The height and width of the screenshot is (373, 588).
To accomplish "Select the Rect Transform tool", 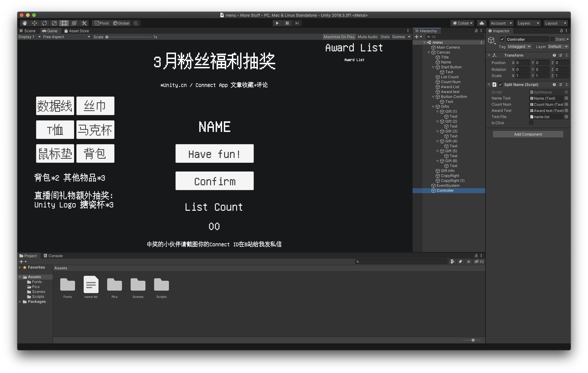I will (x=64, y=23).
